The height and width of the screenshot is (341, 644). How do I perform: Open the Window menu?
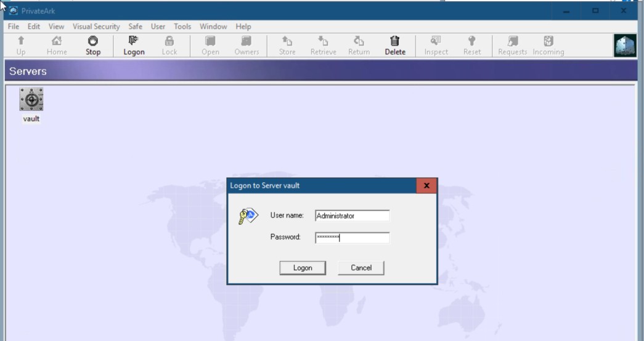click(213, 26)
